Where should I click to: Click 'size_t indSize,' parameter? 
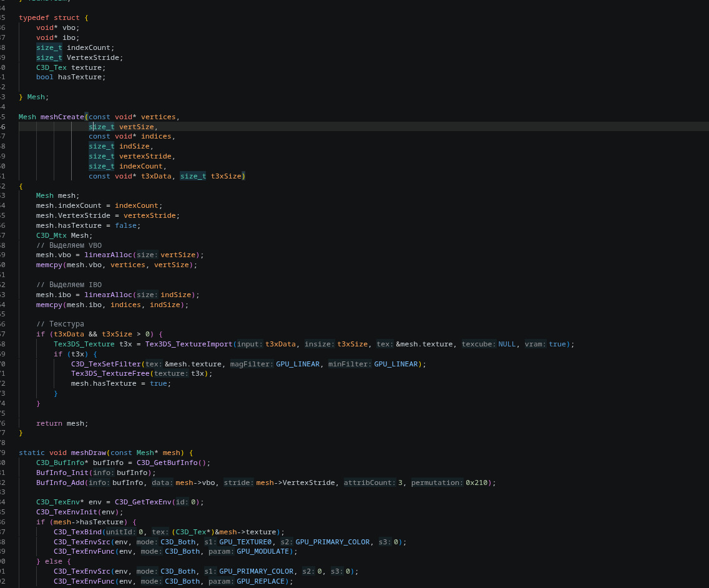(121, 146)
